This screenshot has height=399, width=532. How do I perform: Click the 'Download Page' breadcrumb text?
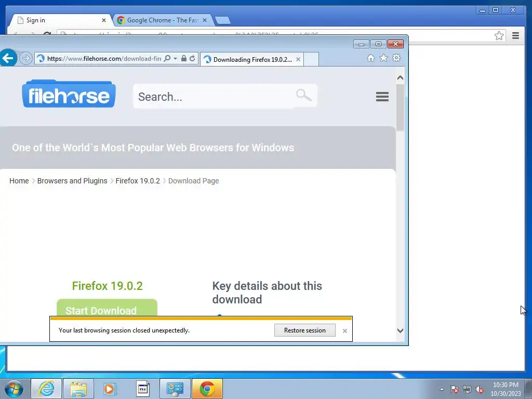[x=193, y=181]
